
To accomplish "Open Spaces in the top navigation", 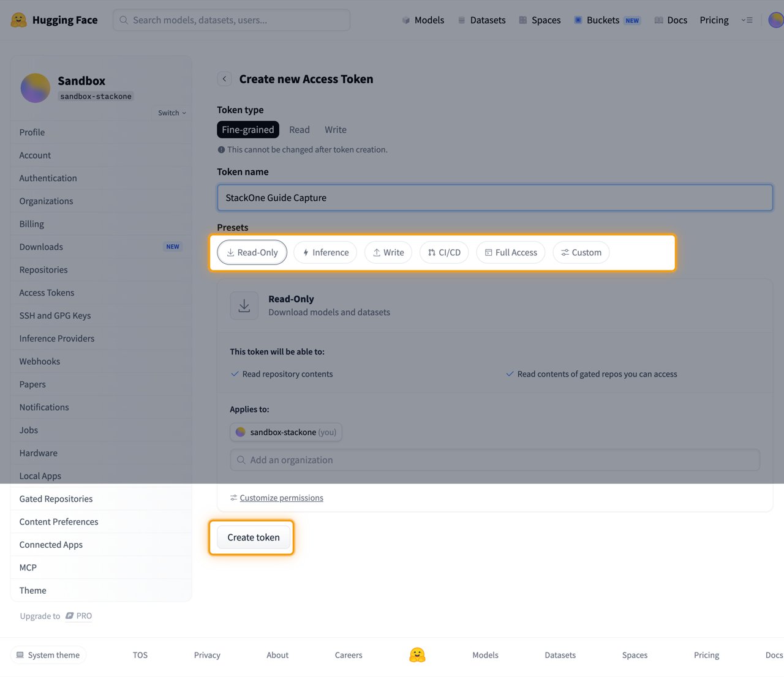I will pos(540,20).
